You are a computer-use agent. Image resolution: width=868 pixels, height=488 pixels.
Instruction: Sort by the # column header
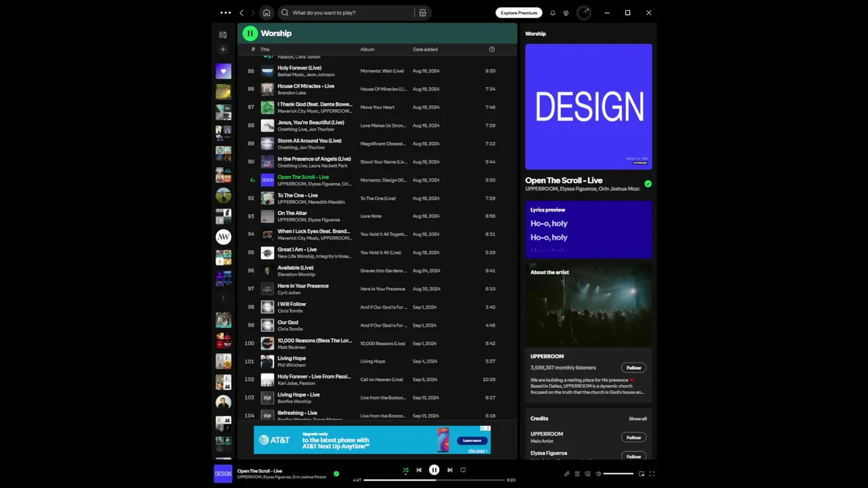click(253, 49)
